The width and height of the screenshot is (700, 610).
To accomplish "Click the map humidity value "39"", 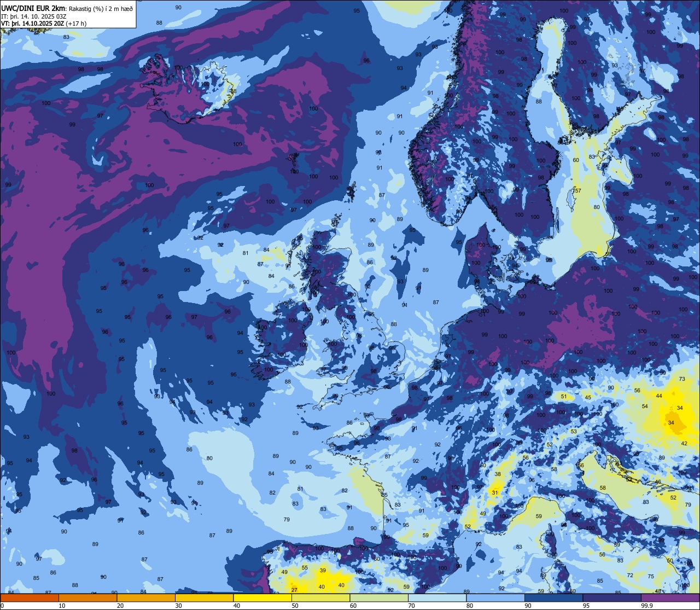I will (323, 570).
